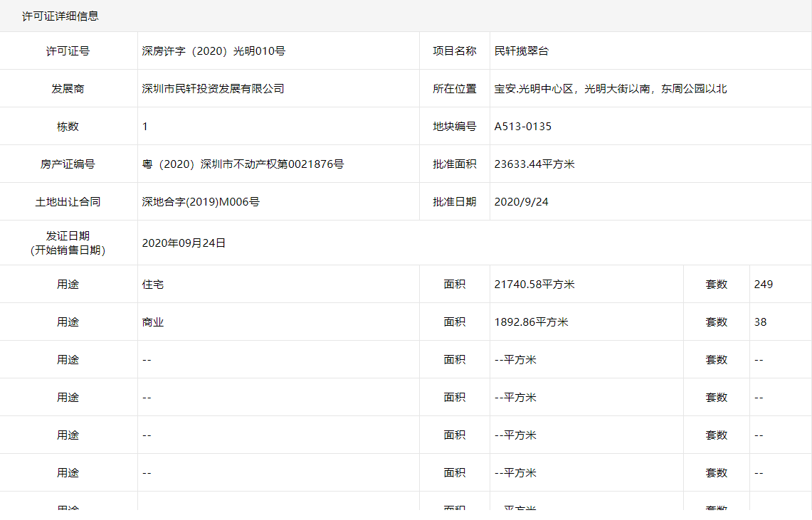Click the approval date 2020/9/24
The height and width of the screenshot is (520, 812).
517,201
